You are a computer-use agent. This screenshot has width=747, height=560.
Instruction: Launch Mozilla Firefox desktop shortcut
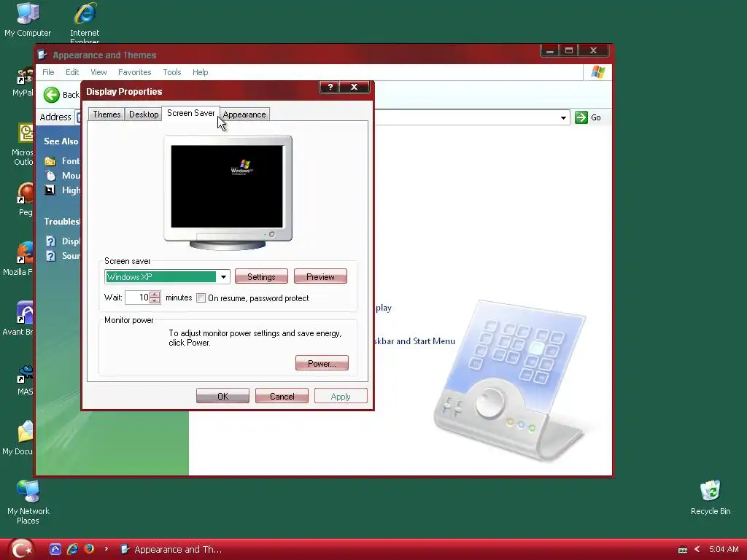pos(18,259)
